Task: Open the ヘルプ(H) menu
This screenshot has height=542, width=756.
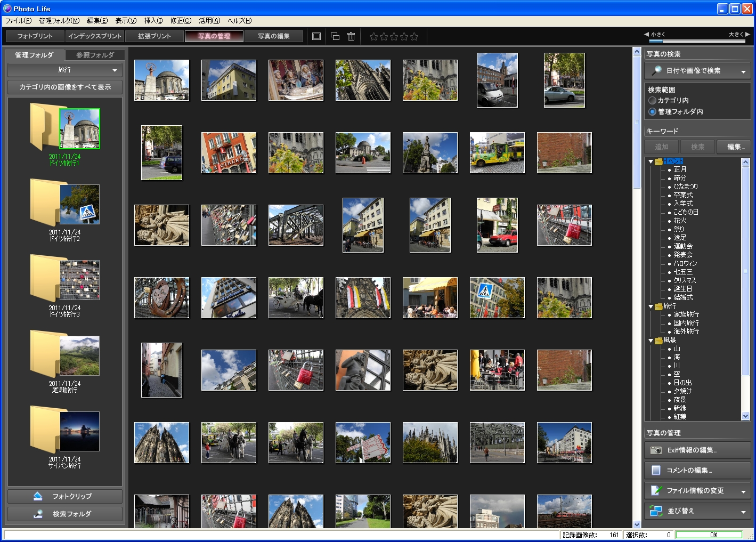Action: click(240, 21)
